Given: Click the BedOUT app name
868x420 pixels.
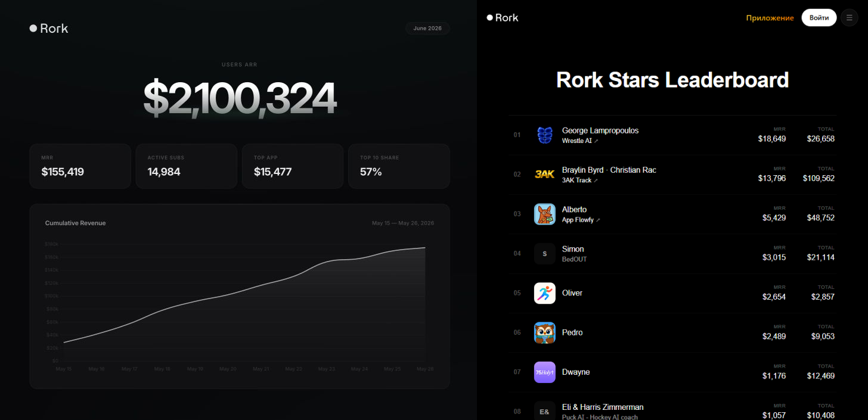Looking at the screenshot, I should pos(575,259).
